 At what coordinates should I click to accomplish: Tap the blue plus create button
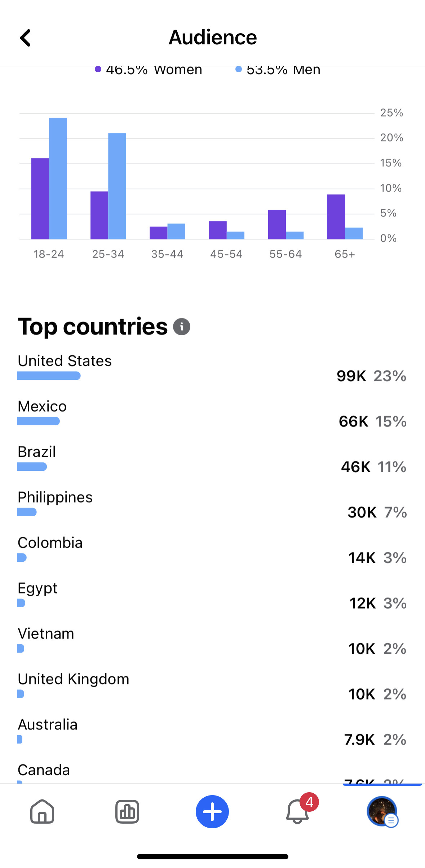212,812
